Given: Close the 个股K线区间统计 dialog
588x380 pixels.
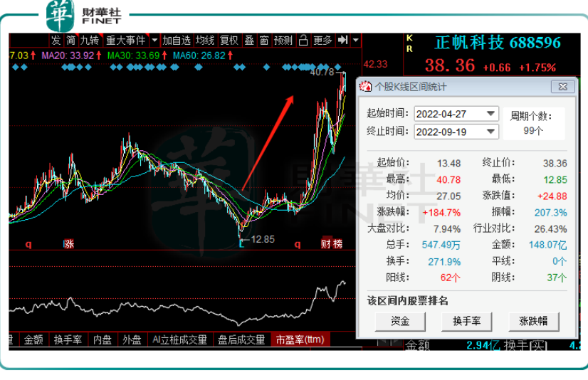Looking at the screenshot, I should [x=563, y=87].
